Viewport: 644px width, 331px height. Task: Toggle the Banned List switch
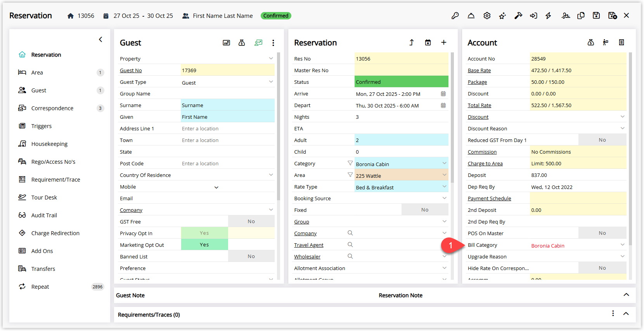(x=251, y=256)
